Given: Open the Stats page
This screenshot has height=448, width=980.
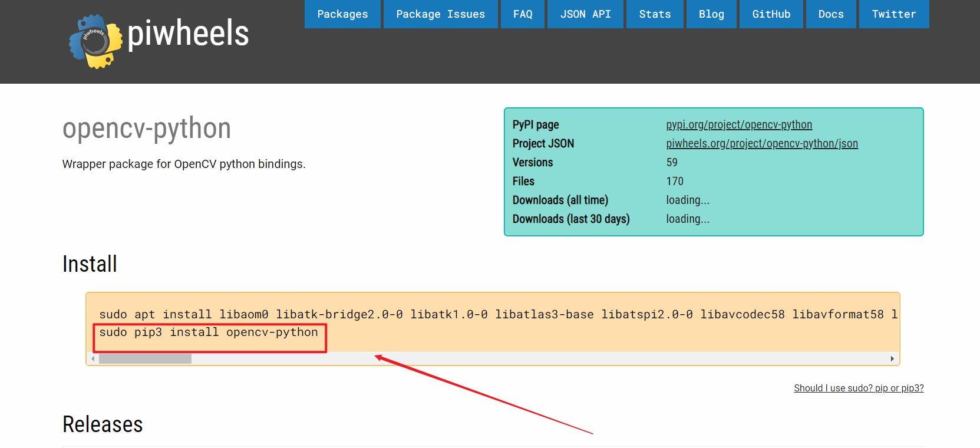Looking at the screenshot, I should (x=655, y=14).
